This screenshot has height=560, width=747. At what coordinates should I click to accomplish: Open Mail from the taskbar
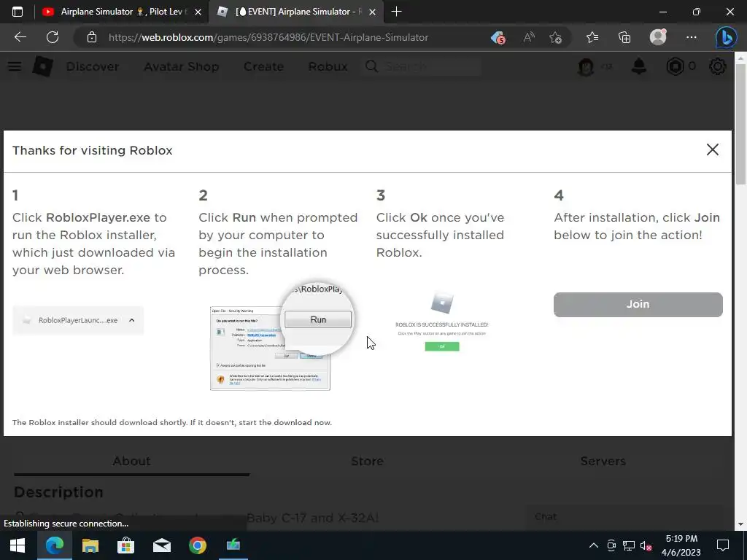point(161,545)
